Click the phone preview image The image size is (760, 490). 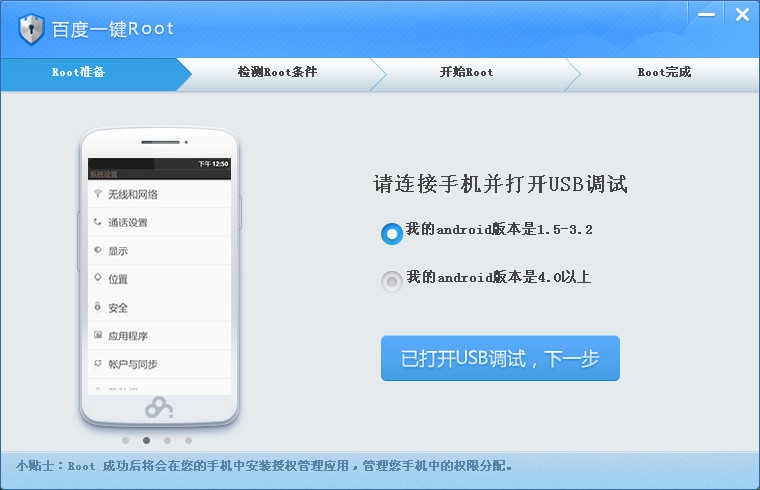click(159, 277)
